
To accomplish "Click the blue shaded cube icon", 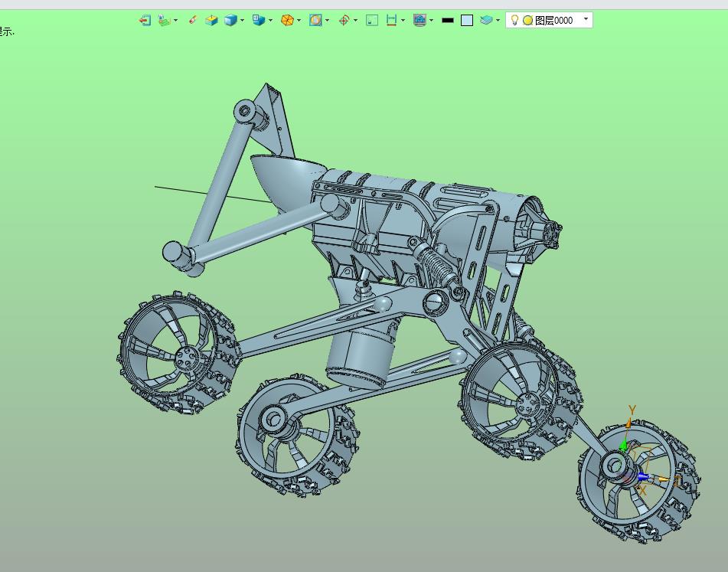I will (230, 21).
